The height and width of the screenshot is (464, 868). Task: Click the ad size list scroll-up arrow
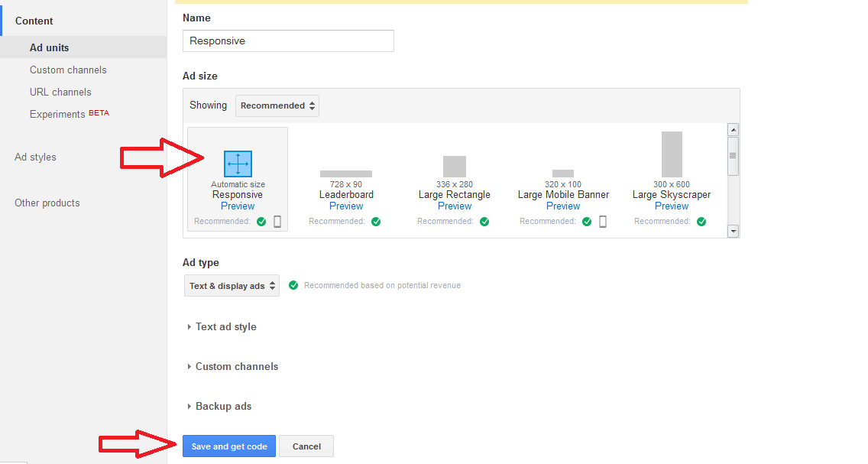point(733,130)
